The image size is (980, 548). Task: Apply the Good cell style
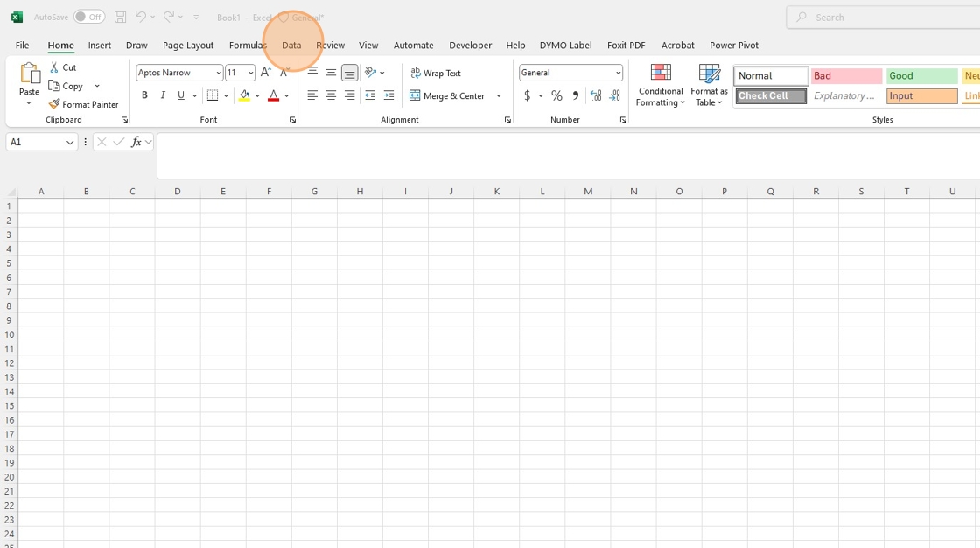[922, 75]
